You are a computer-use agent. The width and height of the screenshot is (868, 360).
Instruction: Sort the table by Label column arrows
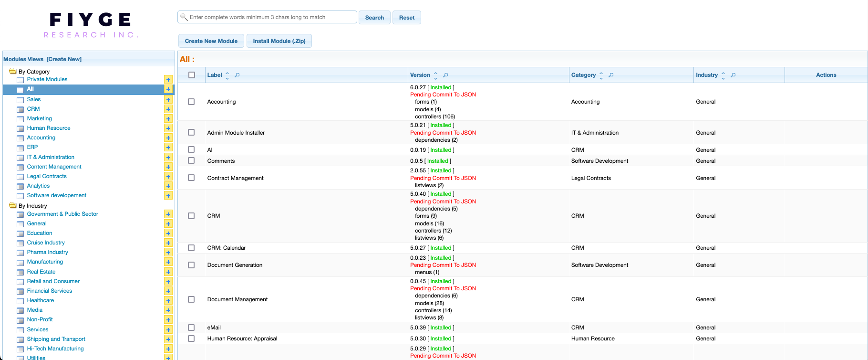click(227, 75)
